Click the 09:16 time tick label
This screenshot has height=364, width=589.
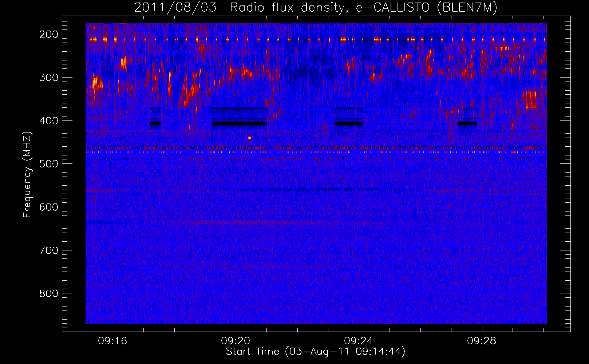pos(112,341)
